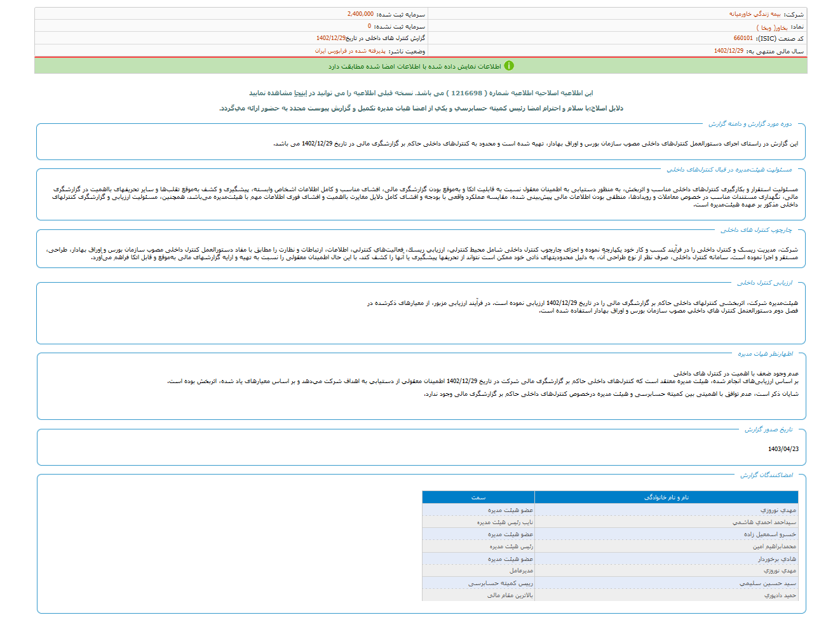Click the registered capital value 2,400,000
This screenshot has width=840, height=641.
360,14
